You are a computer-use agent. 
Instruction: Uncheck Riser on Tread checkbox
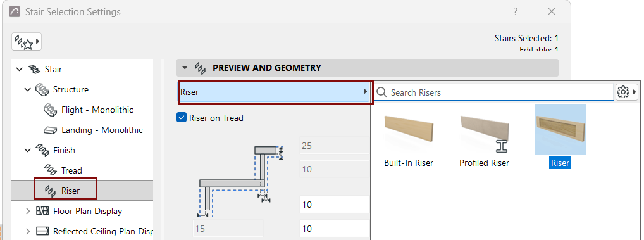pos(181,118)
